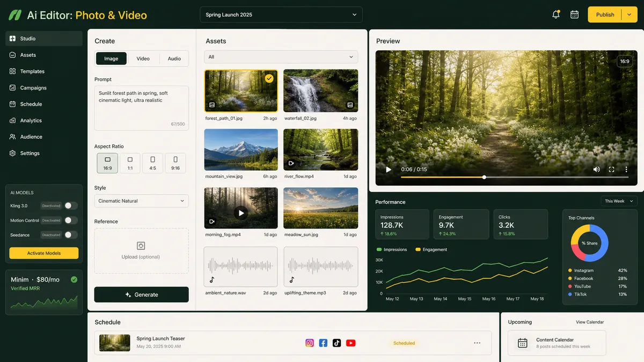Mute the preview volume
Screen dimensions: 644x362
coord(596,169)
